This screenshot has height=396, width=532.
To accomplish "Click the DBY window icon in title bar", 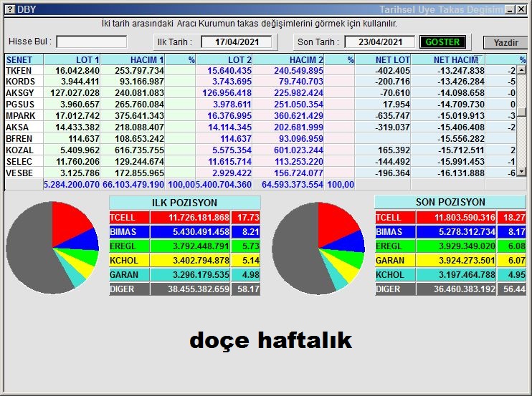I will [9, 9].
